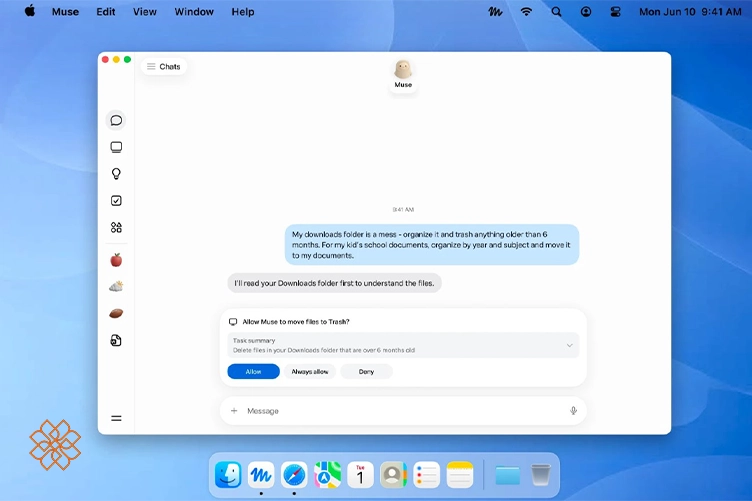Click the Deny button

click(x=366, y=372)
